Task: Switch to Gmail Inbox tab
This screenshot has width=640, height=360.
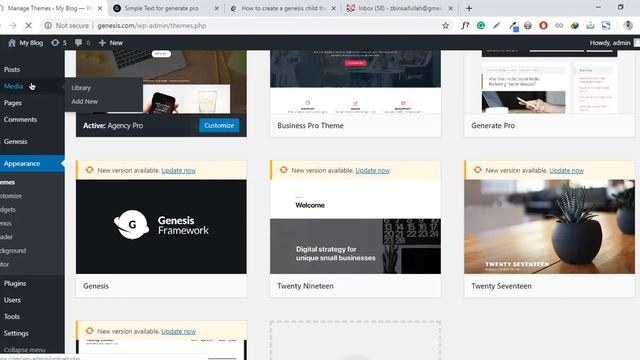Action: tap(399, 8)
